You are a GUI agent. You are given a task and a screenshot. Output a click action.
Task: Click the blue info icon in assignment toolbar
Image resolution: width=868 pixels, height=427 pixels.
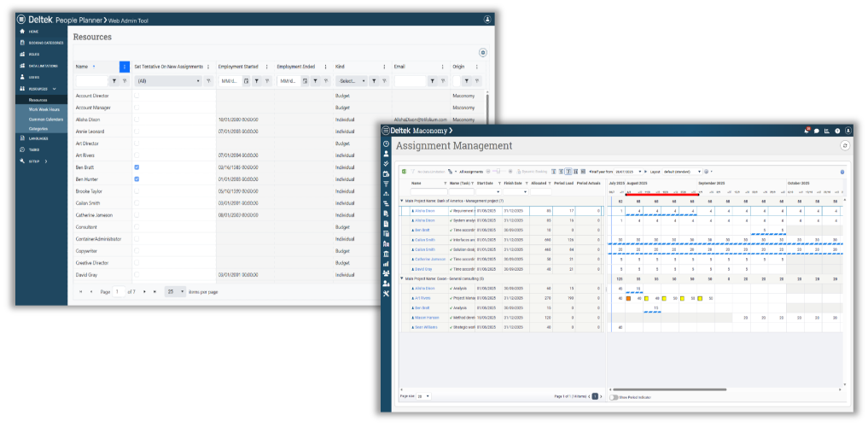coord(842,172)
